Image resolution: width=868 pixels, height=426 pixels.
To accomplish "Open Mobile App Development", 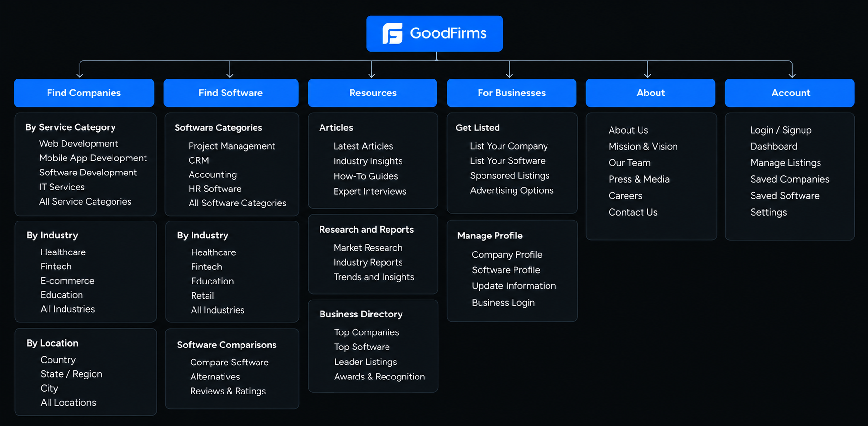I will [x=93, y=158].
